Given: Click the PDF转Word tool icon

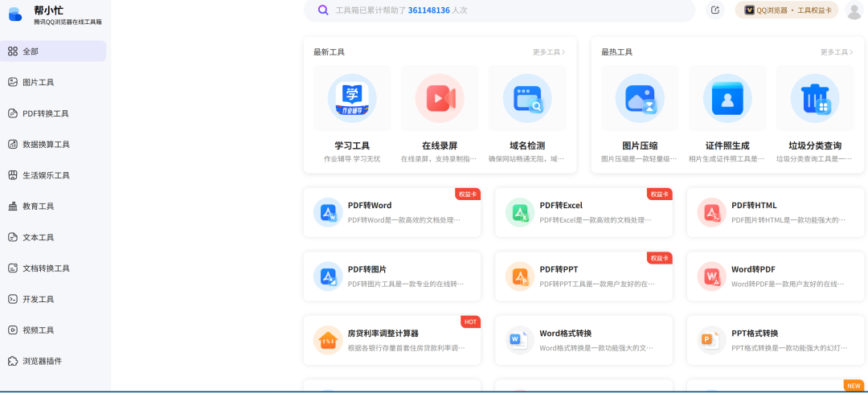Looking at the screenshot, I should click(x=328, y=212).
